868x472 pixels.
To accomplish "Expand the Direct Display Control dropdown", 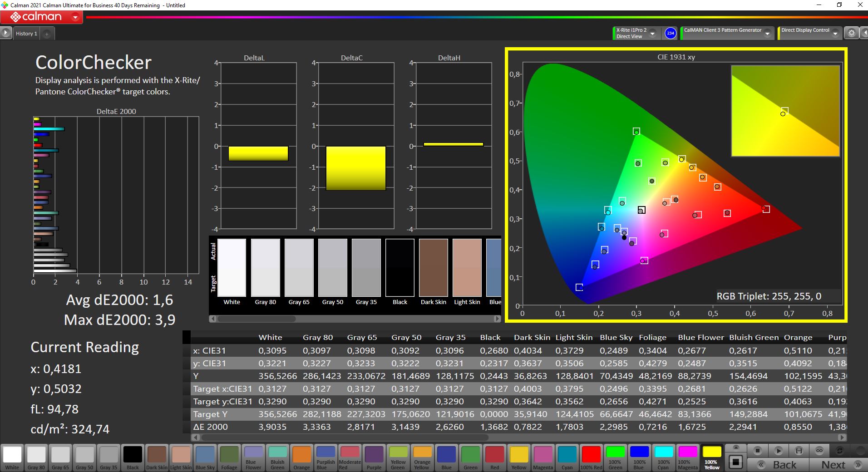I will click(x=835, y=34).
